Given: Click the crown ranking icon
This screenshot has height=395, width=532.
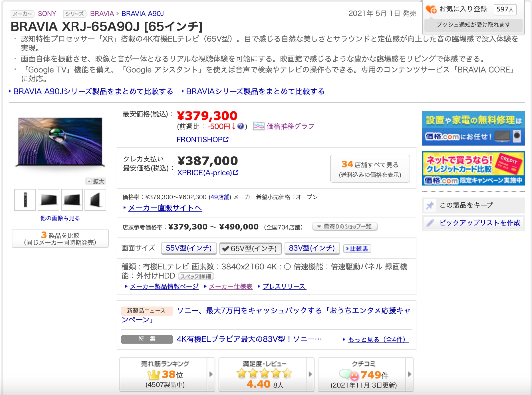Looking at the screenshot, I should pyautogui.click(x=154, y=374).
